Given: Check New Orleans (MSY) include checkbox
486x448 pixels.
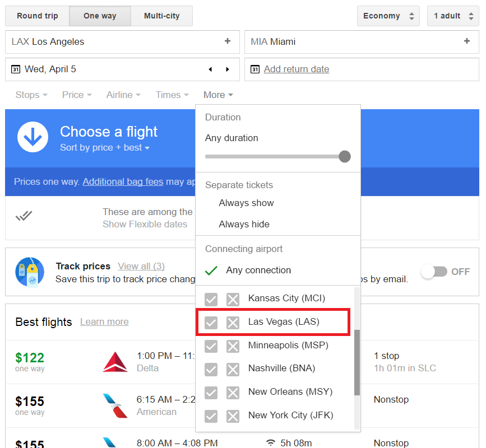Looking at the screenshot, I should pos(211,393).
